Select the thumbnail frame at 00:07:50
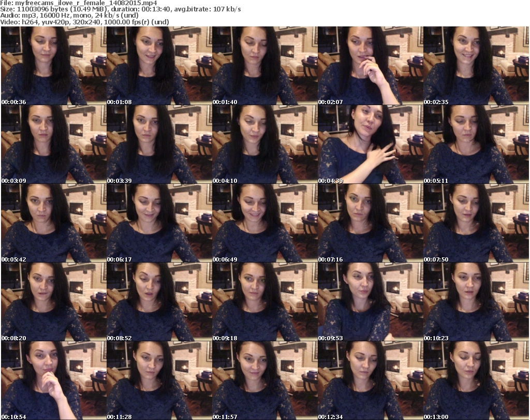The width and height of the screenshot is (530, 420). [476, 223]
